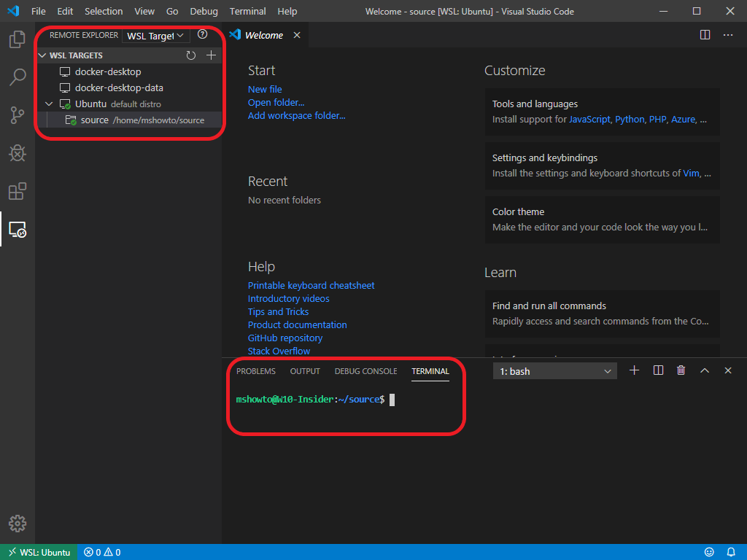Viewport: 747px width, 560px height.
Task: Select the source folder under Ubuntu
Action: coord(130,120)
